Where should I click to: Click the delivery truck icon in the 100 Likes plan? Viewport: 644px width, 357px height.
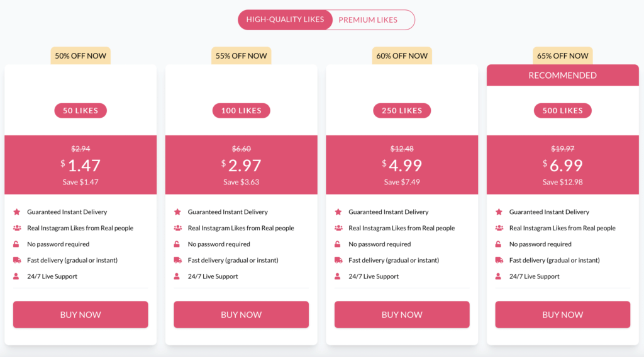click(x=177, y=260)
